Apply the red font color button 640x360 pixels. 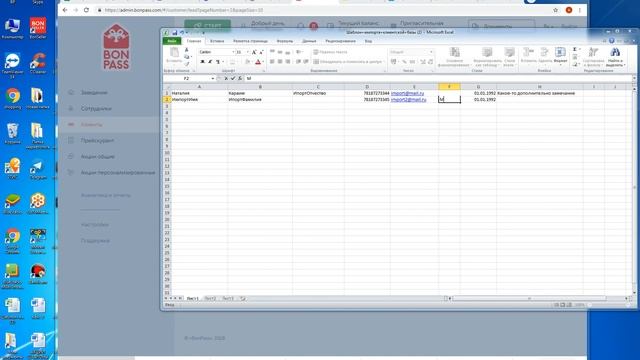pyautogui.click(x=258, y=62)
